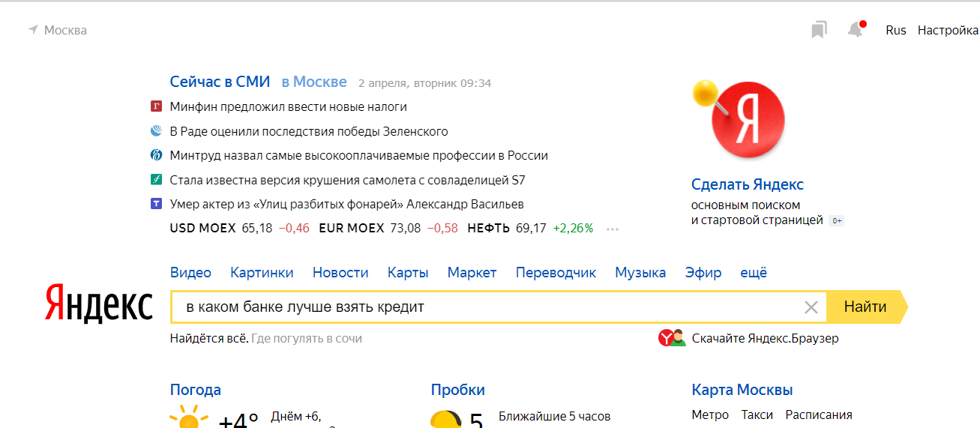Click the source icon beside Умер актер headline
Screen dimensions: 980x428
156,204
